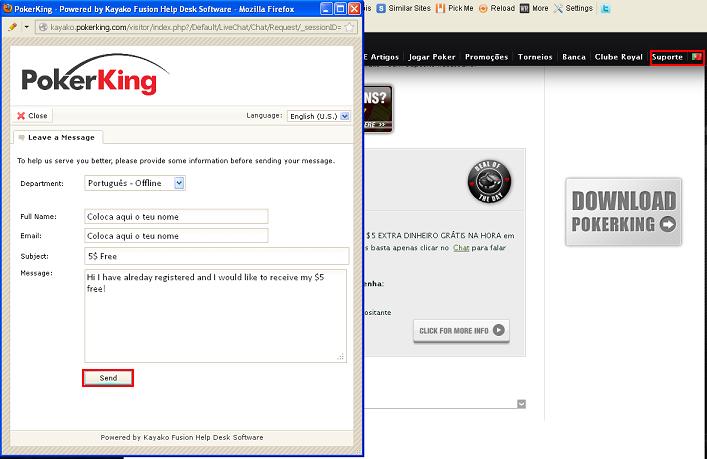Click the pencil icon left of the address bar
This screenshot has width=707, height=459.
coord(13,27)
